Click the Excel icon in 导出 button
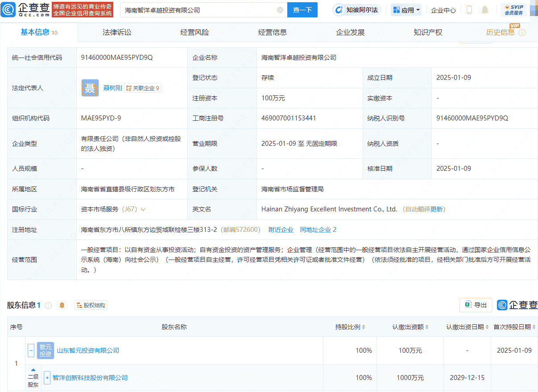 pyautogui.click(x=468, y=305)
